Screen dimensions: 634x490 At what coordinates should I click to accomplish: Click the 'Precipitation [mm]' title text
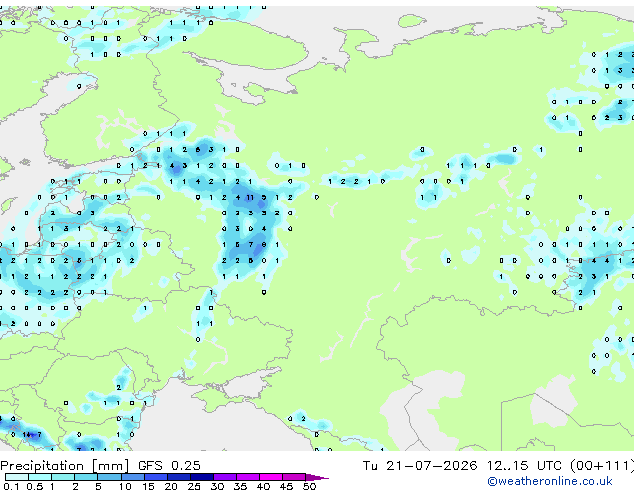coord(65,466)
